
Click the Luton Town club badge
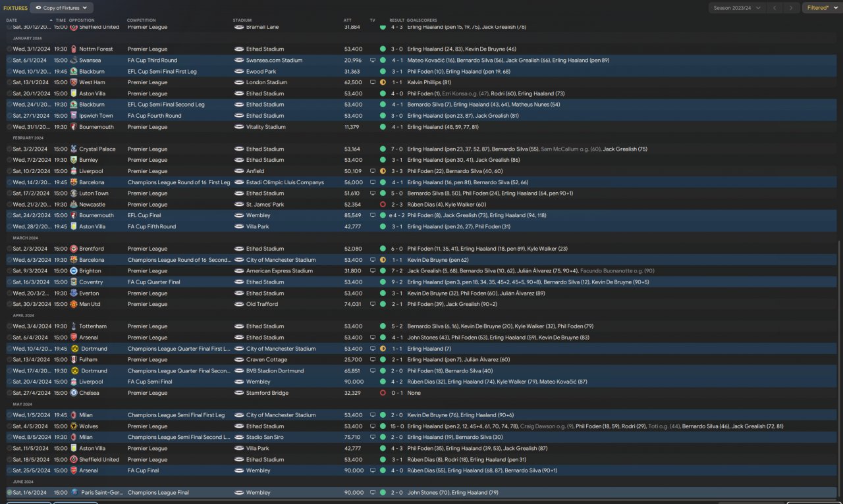coord(74,193)
